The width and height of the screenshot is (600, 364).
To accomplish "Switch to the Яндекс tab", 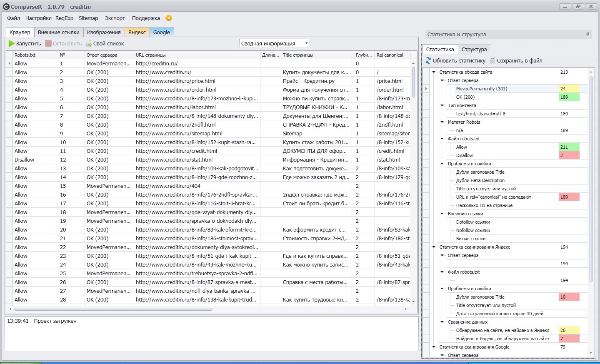I will [x=137, y=32].
